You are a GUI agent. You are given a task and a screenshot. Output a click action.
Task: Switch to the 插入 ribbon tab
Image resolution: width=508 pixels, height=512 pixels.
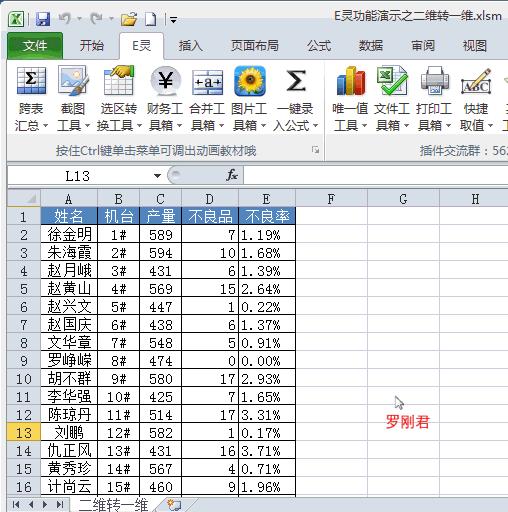pos(190,46)
